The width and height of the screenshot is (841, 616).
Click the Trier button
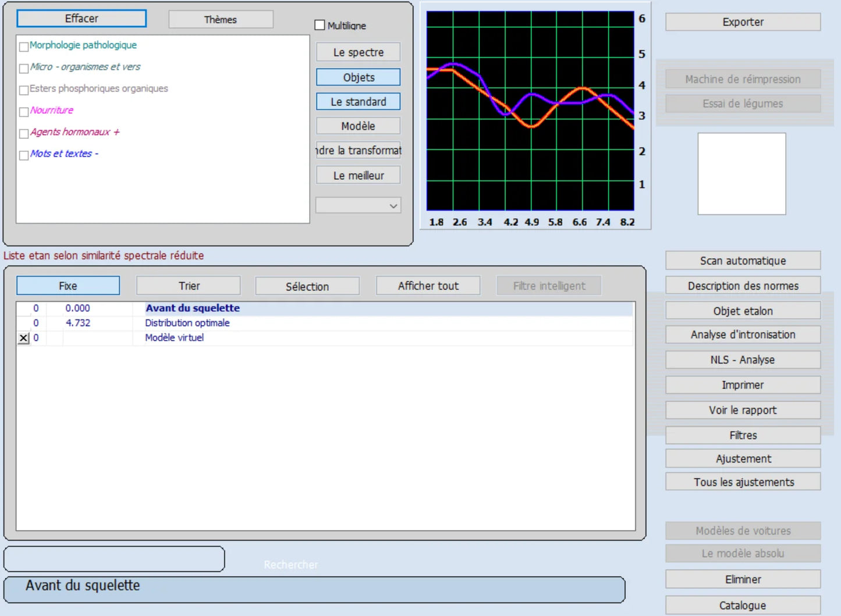click(x=189, y=286)
